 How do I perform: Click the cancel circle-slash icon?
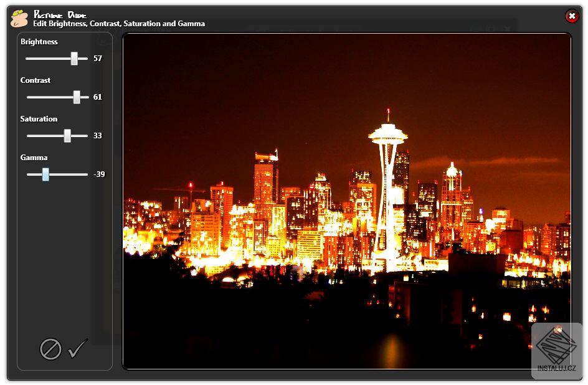pyautogui.click(x=50, y=349)
